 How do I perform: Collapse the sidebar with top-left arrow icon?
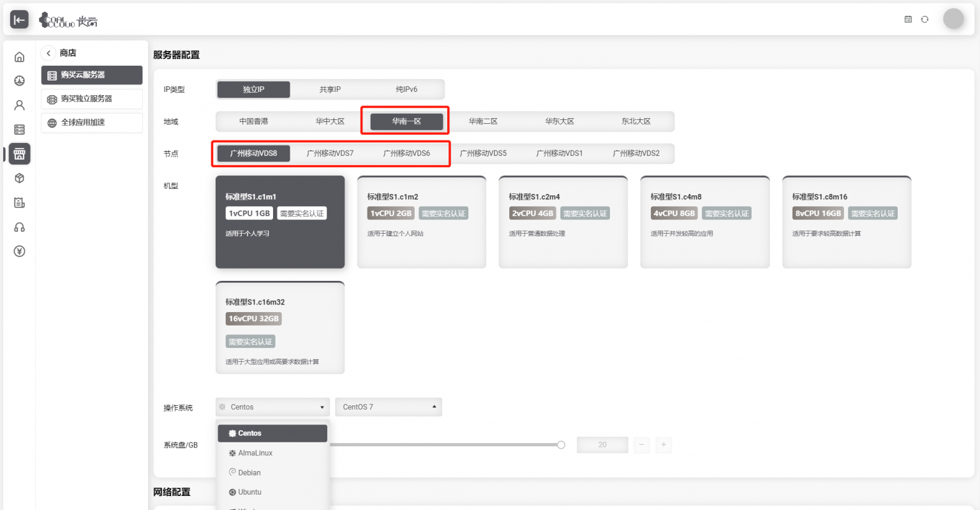point(19,20)
